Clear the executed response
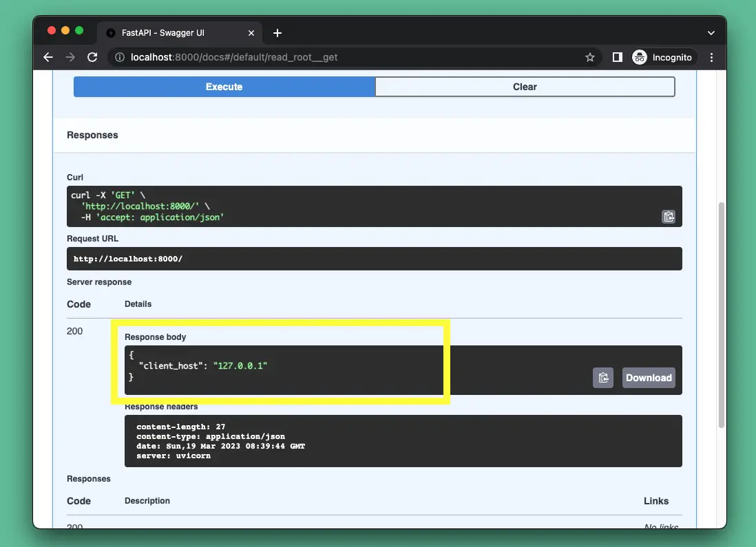This screenshot has width=756, height=547. point(525,87)
